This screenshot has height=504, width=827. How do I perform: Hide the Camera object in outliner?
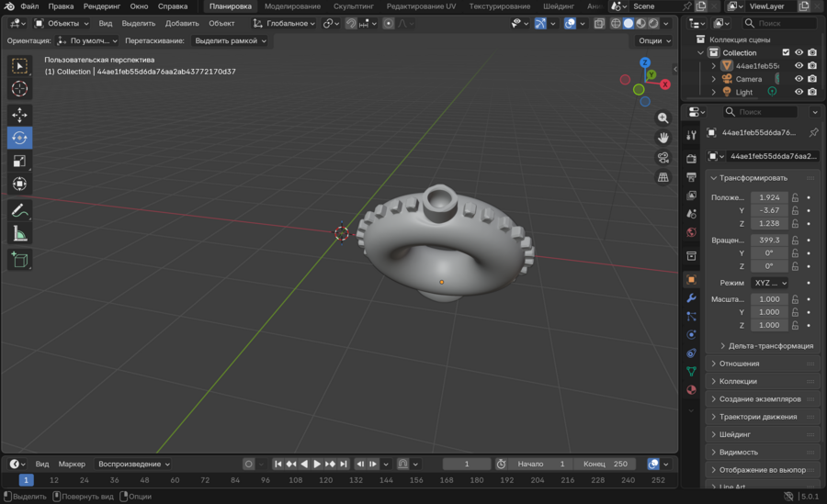click(x=799, y=79)
